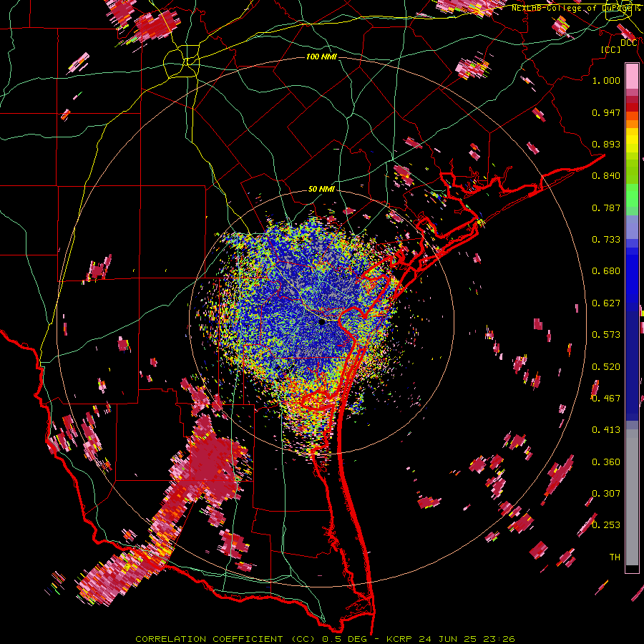Screen dimensions: 644x644
Task: Click the 24 JUN 25 date text
Action: (x=449, y=639)
